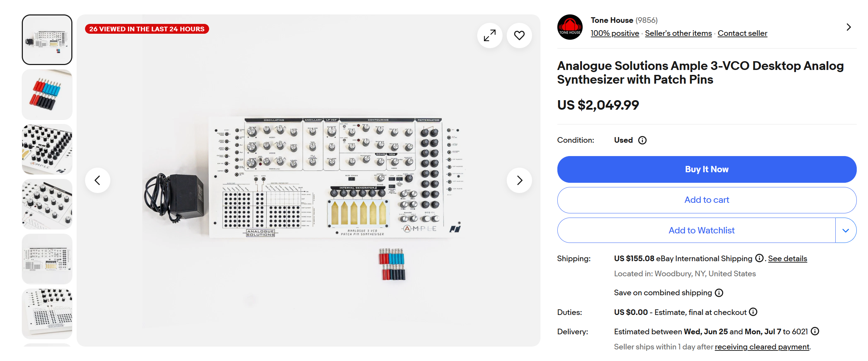The width and height of the screenshot is (868, 361).
Task: Open the Condition info icon
Action: coord(642,140)
